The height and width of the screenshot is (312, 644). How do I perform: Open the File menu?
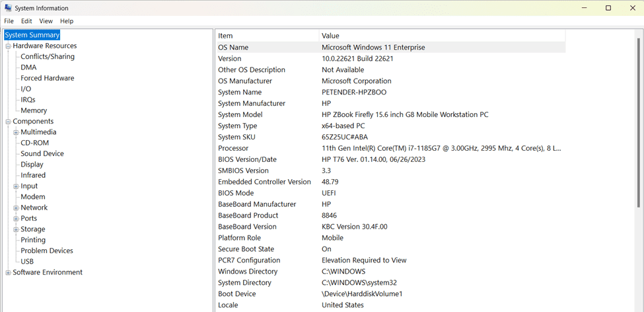tap(9, 21)
